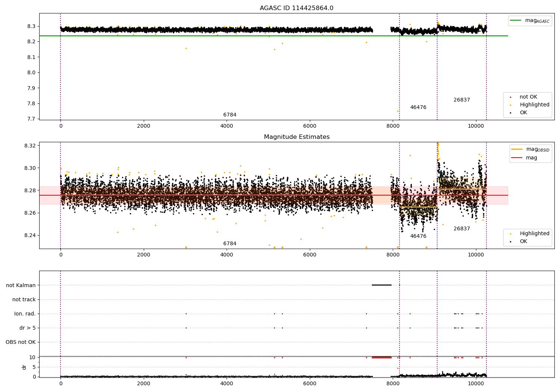Click the y-axis tick '7.8' in the top plot

(x=31, y=104)
